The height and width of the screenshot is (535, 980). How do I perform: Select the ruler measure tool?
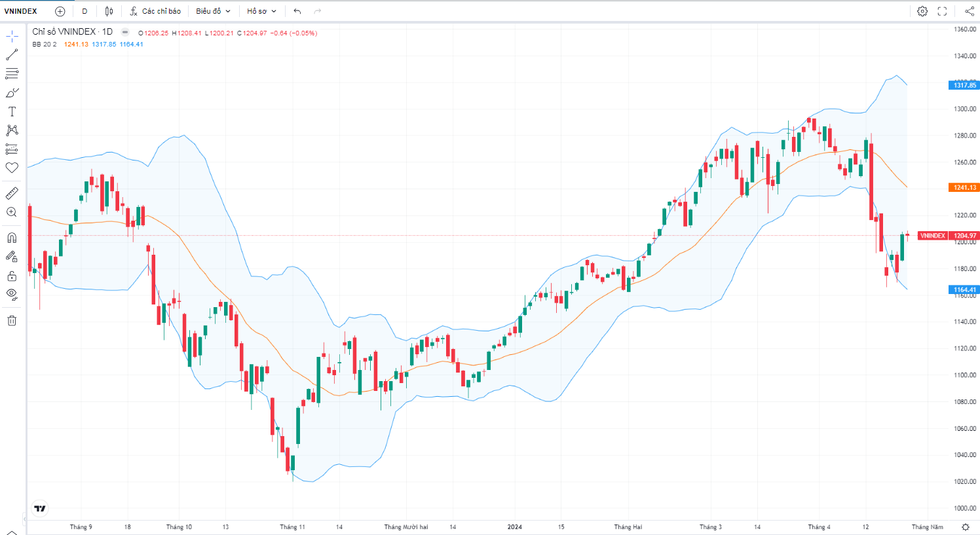(x=12, y=193)
